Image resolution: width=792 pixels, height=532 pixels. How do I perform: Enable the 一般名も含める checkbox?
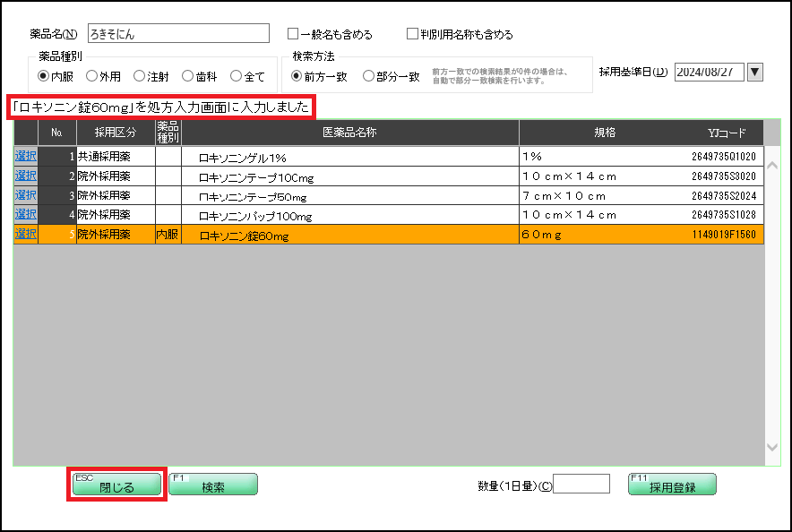tap(293, 32)
